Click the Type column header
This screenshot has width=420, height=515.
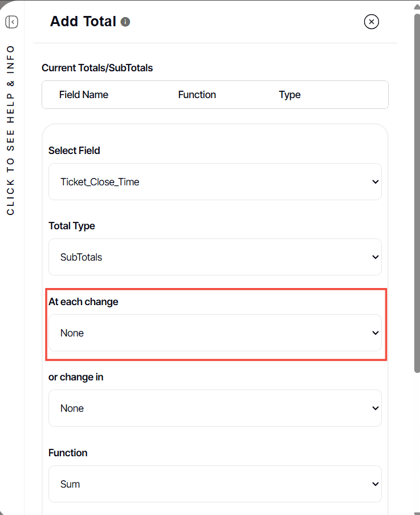coord(289,95)
